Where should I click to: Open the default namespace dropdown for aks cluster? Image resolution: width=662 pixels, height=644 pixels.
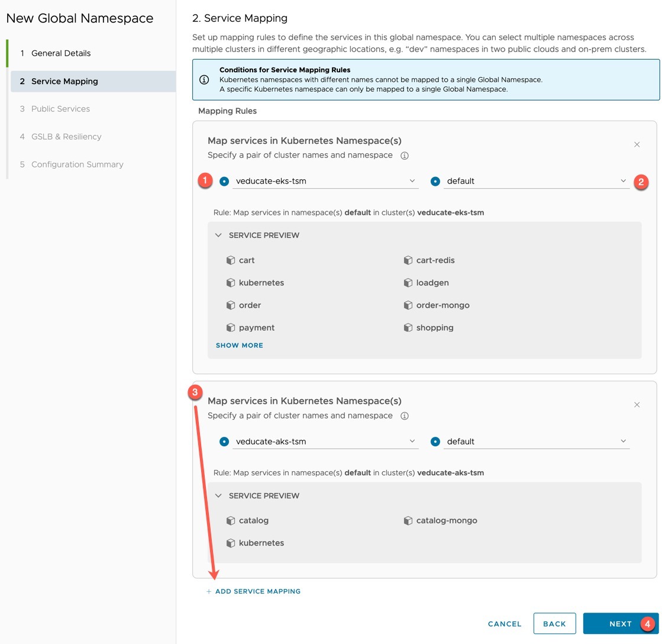point(536,442)
